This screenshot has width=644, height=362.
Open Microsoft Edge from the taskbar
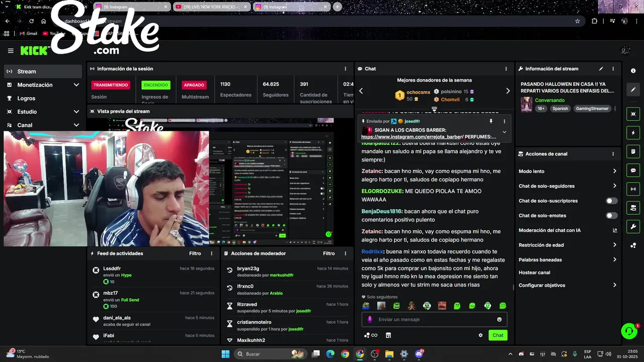tap(330, 354)
